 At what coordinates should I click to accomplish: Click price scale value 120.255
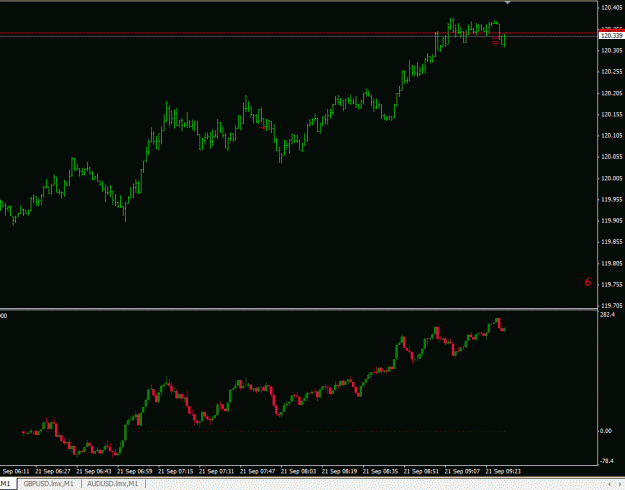coord(612,72)
